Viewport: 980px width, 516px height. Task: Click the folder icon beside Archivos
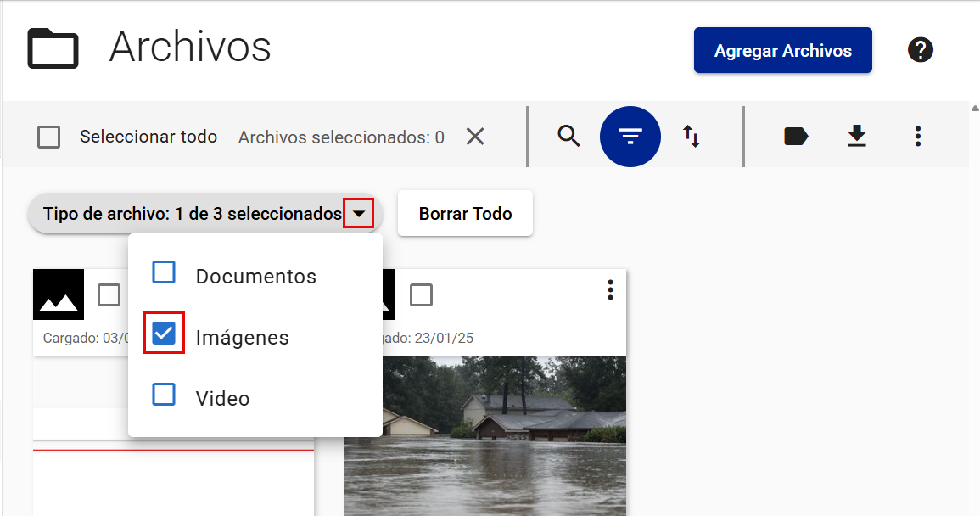[x=53, y=48]
